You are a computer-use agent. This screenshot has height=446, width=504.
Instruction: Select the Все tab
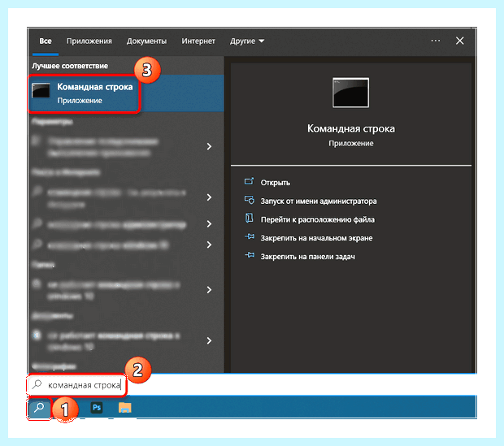46,41
